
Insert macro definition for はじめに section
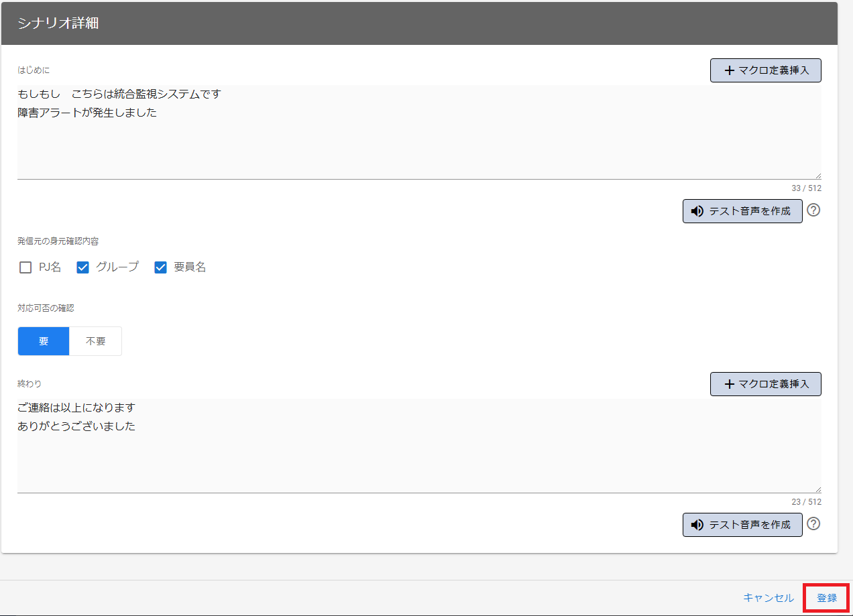pyautogui.click(x=765, y=70)
